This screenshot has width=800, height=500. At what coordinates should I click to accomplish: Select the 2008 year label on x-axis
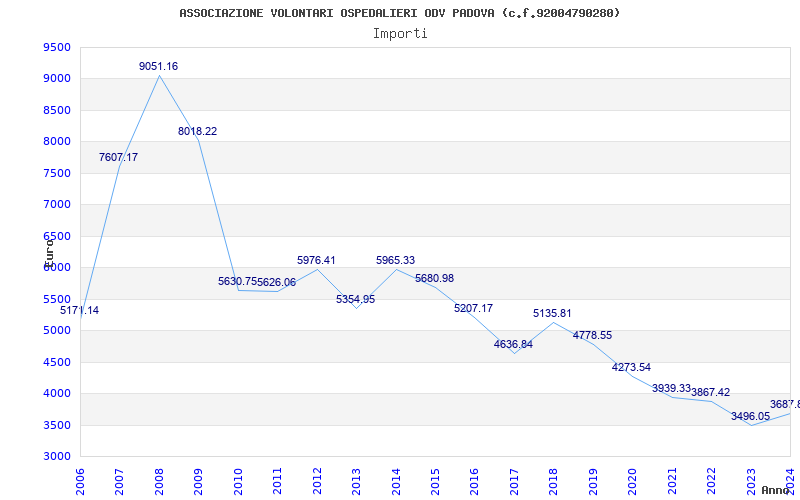[x=159, y=482]
